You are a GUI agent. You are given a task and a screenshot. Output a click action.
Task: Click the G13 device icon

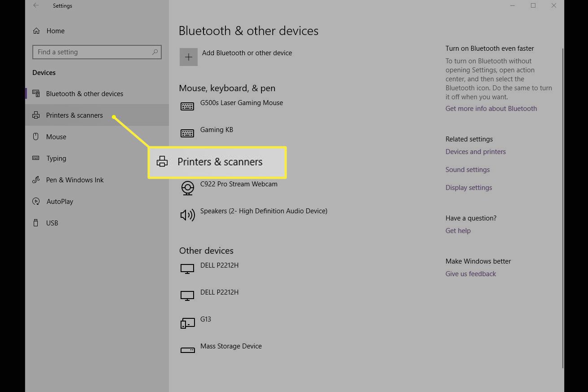pos(187,323)
